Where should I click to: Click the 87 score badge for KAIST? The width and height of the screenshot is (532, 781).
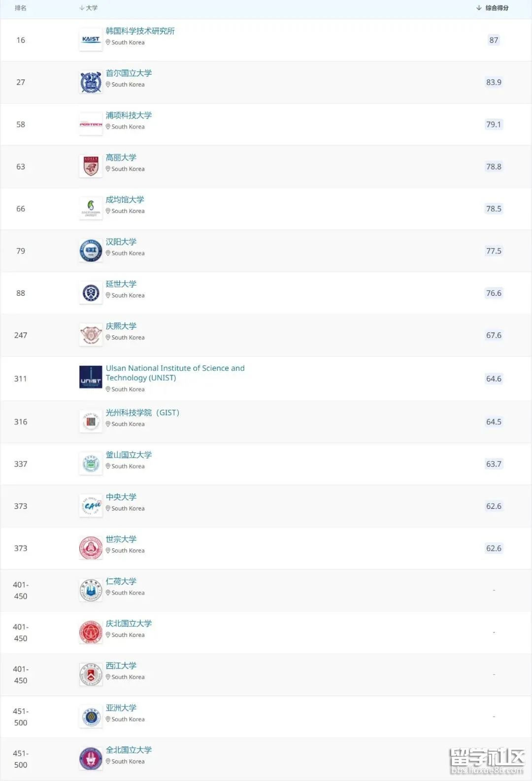494,40
